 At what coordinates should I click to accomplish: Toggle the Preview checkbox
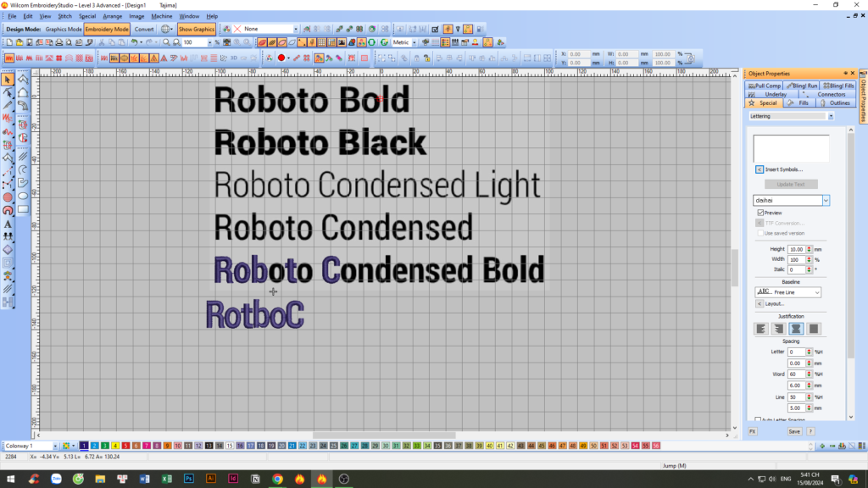(x=760, y=213)
